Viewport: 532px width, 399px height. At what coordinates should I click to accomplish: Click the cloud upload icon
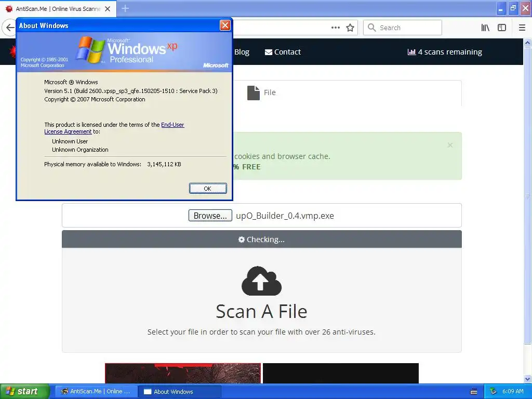click(261, 281)
